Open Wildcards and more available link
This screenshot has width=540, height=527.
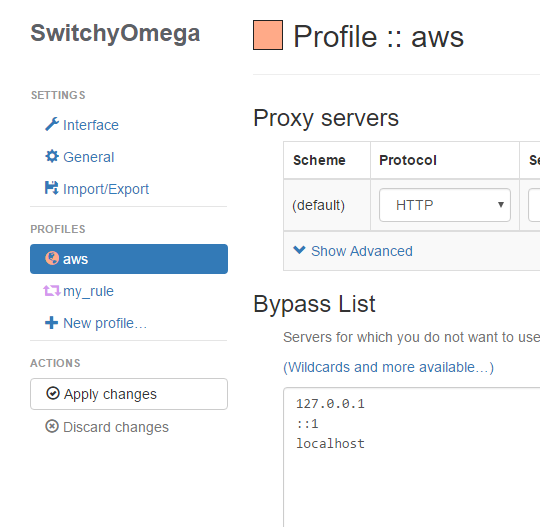(388, 367)
